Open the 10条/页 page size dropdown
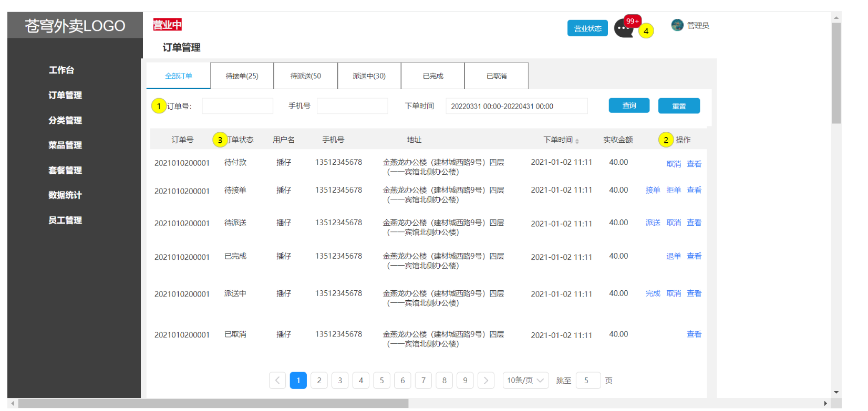 tap(525, 381)
